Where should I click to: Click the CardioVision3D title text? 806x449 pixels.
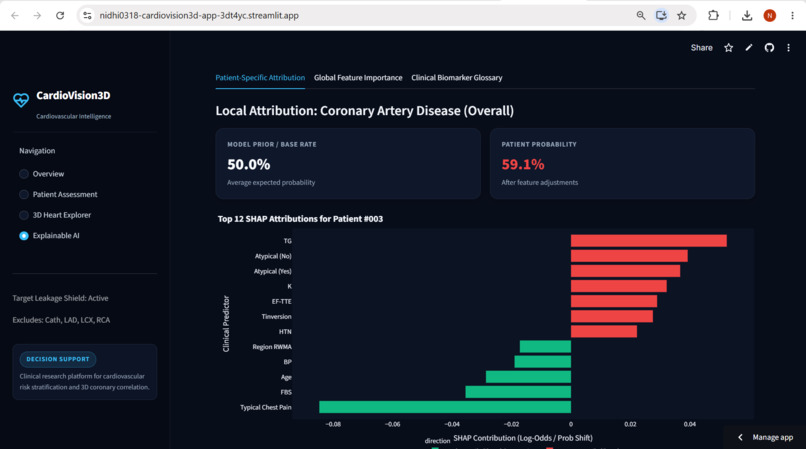[73, 96]
